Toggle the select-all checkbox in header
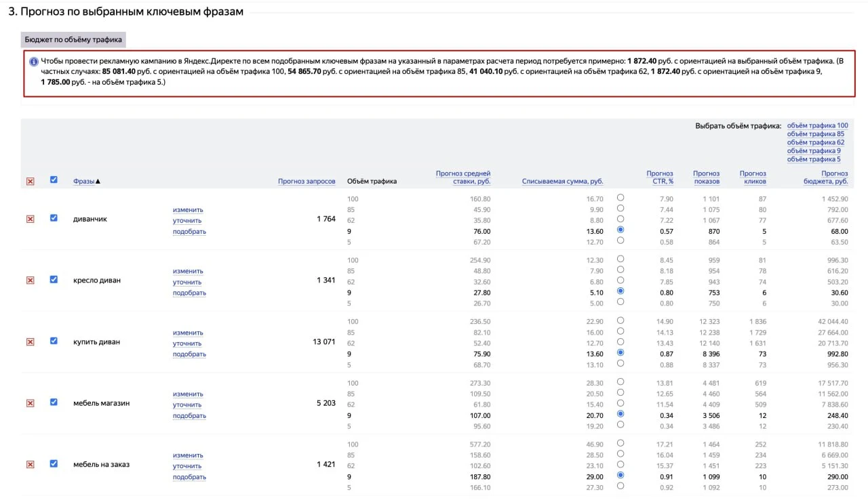 (54, 180)
